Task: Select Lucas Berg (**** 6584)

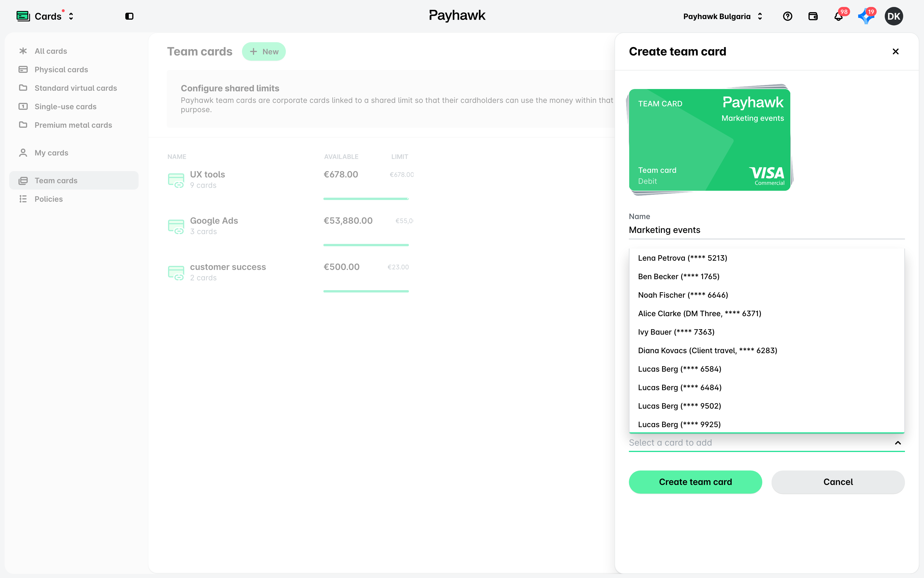Action: [x=767, y=369]
